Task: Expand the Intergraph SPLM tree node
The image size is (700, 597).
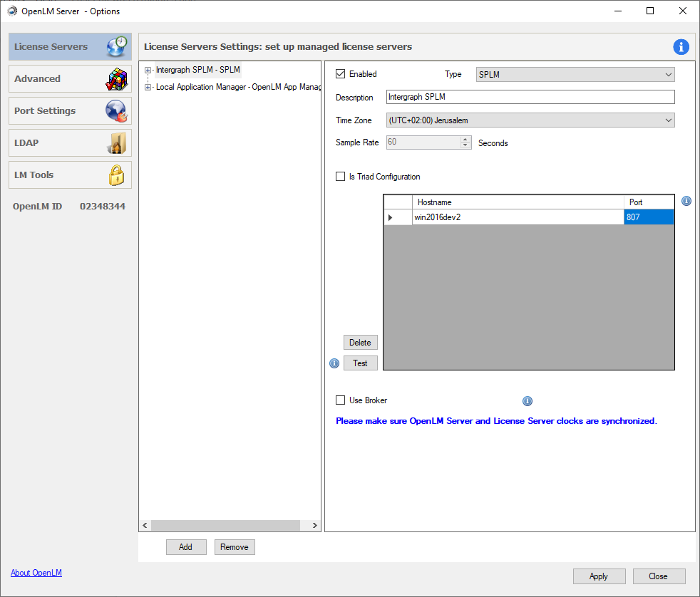Action: point(148,70)
